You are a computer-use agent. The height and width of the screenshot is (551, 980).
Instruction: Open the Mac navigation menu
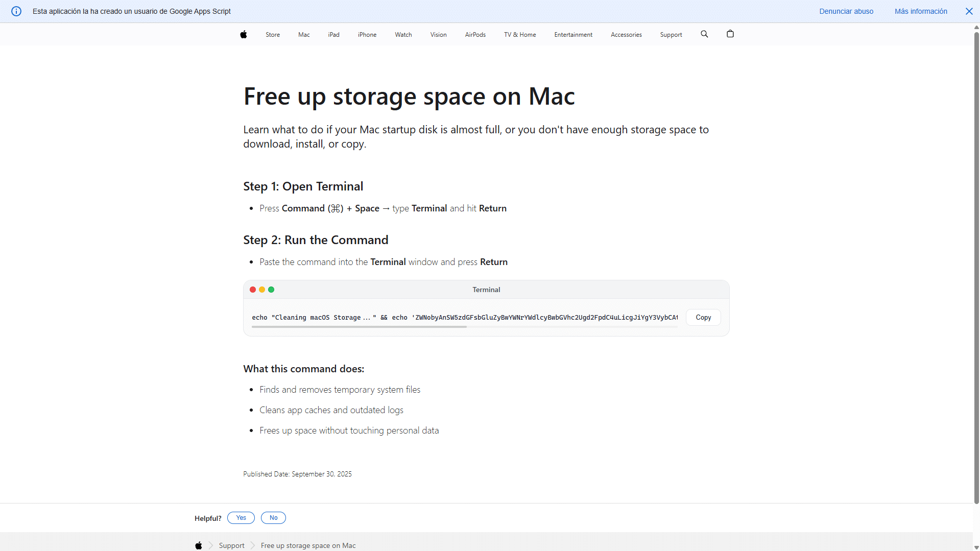[303, 34]
